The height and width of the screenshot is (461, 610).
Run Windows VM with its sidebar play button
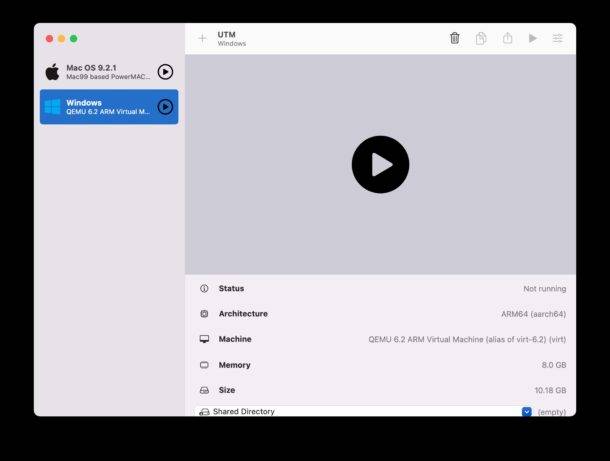click(x=165, y=107)
